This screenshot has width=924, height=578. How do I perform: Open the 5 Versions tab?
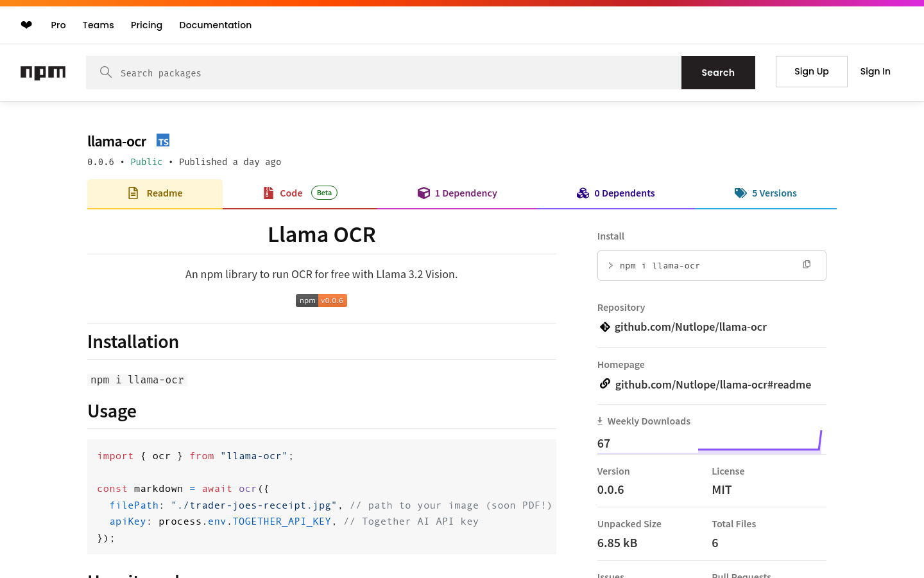click(x=766, y=194)
